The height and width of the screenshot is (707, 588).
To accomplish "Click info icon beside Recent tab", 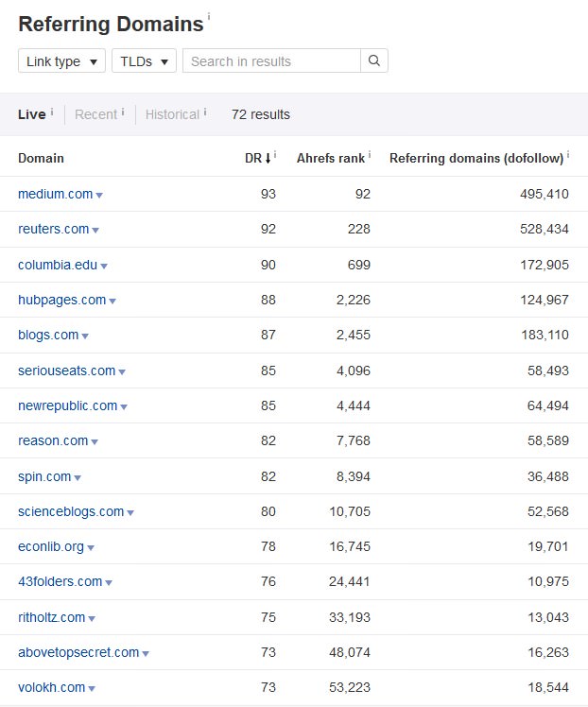I will (123, 112).
